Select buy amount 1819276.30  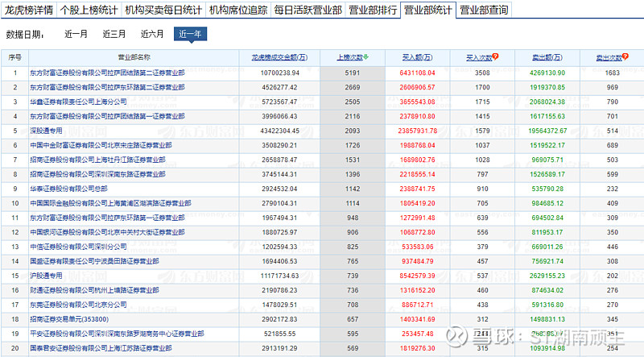[x=417, y=348]
